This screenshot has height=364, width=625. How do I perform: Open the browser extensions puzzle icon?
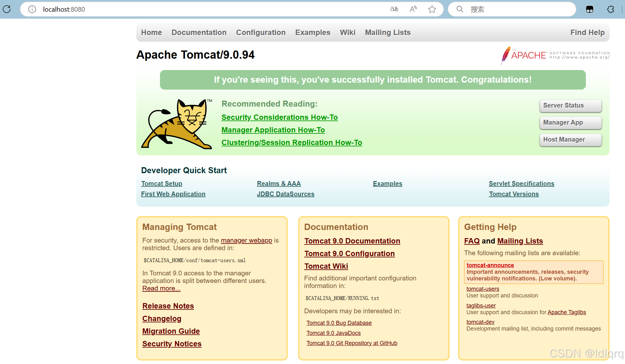[x=610, y=9]
